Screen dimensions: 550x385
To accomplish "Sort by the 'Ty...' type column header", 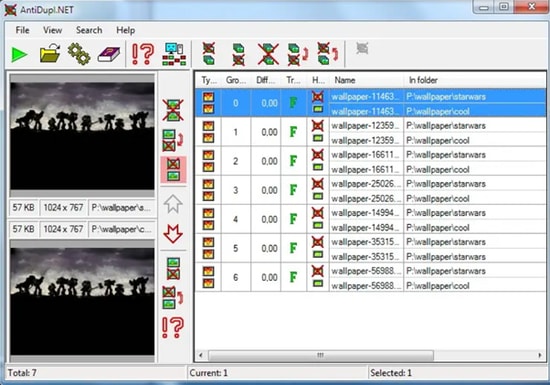I will [208, 80].
